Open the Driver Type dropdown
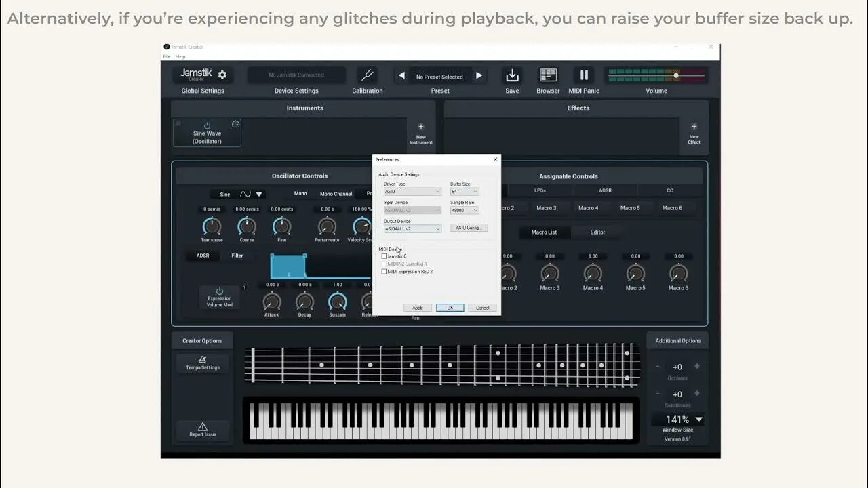Screen dimensions: 868x488 point(412,192)
